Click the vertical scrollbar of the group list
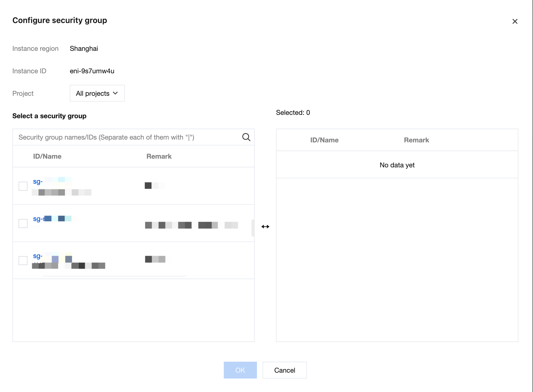 [253, 228]
